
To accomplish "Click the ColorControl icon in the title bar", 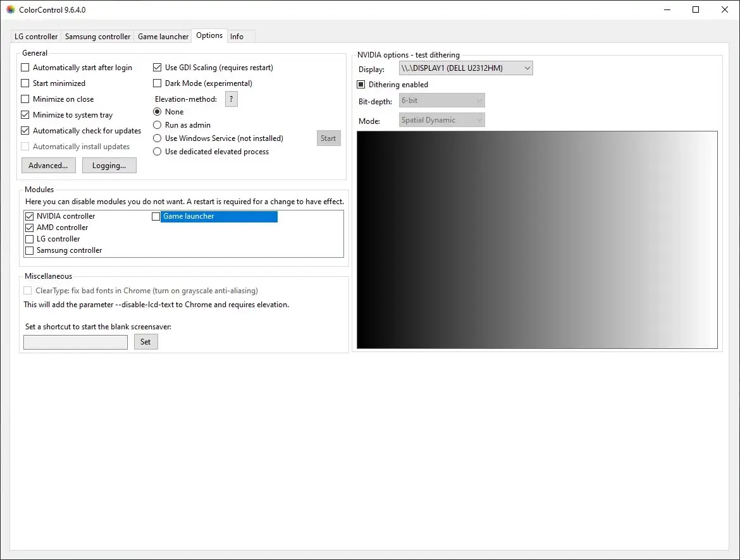I will (x=9, y=9).
